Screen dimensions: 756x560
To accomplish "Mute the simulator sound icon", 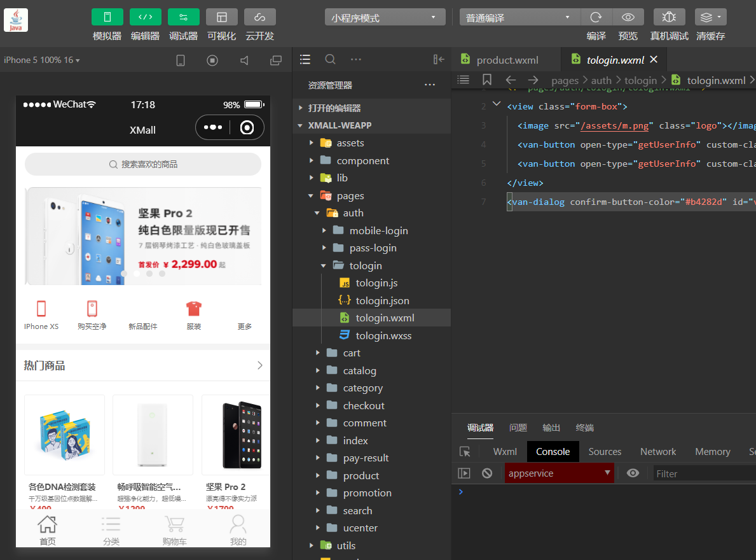I will coord(244,60).
